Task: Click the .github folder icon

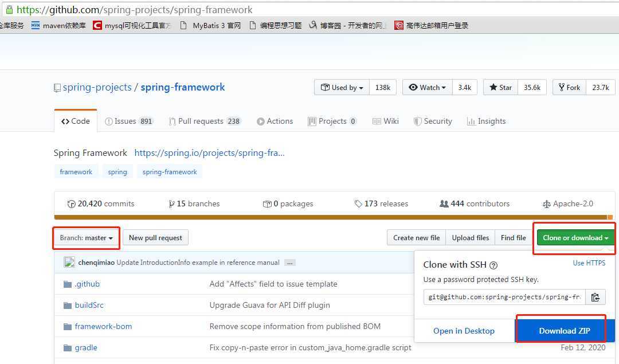Action: (68, 284)
